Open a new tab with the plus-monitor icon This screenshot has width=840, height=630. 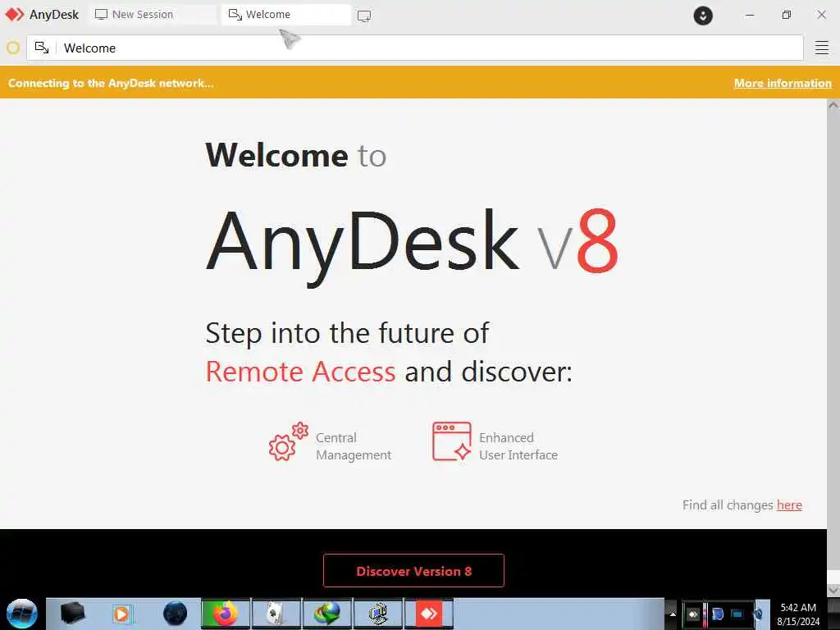(x=364, y=16)
